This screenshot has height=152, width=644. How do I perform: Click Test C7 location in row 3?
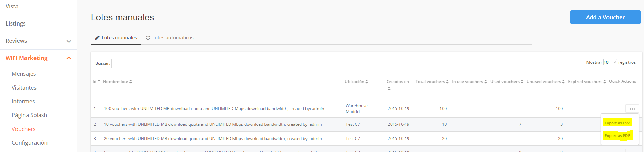[x=353, y=139]
